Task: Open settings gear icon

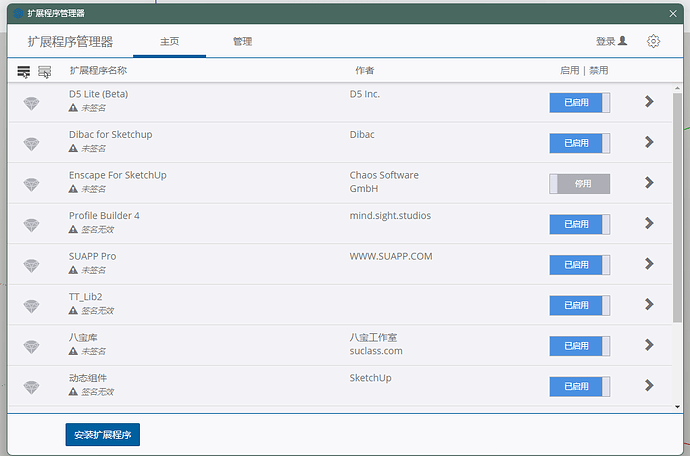Action: click(653, 41)
